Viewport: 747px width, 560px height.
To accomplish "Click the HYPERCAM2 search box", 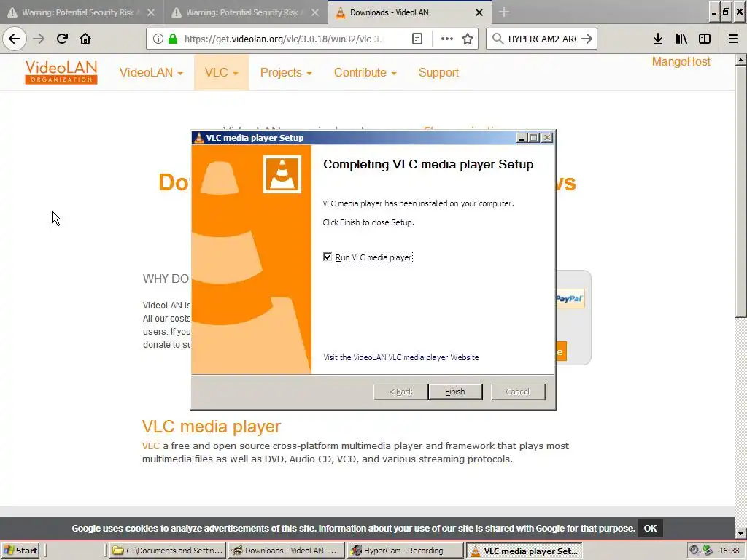I will (x=542, y=39).
